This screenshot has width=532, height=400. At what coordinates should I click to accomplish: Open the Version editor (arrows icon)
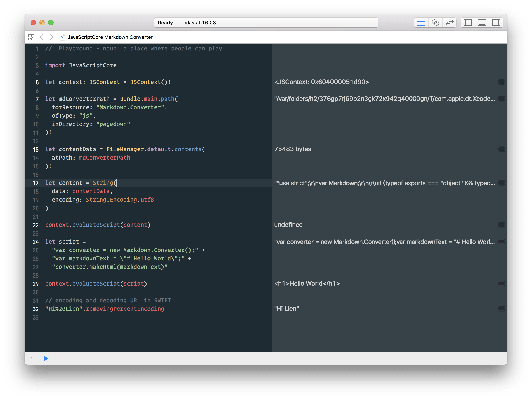450,22
